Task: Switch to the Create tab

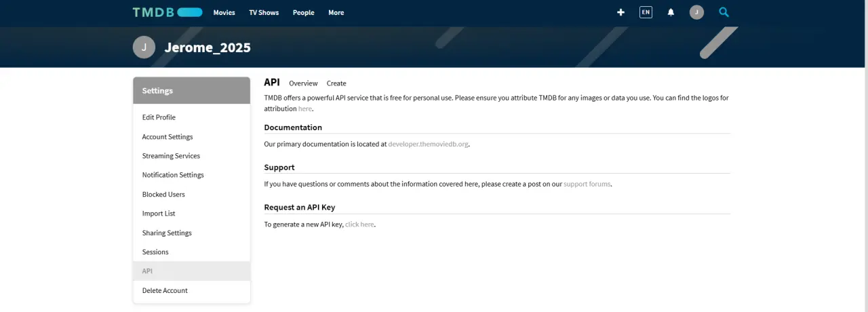Action: [336, 83]
